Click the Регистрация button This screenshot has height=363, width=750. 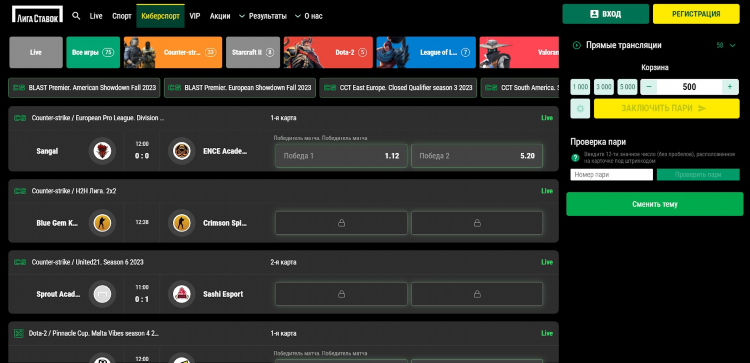pos(696,14)
